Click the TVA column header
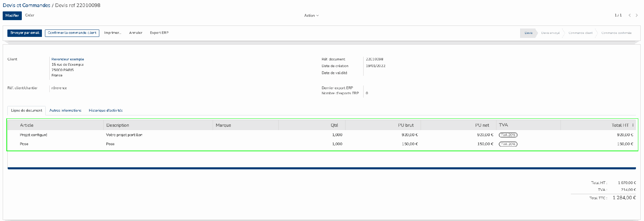The image size is (644, 221). [528, 125]
